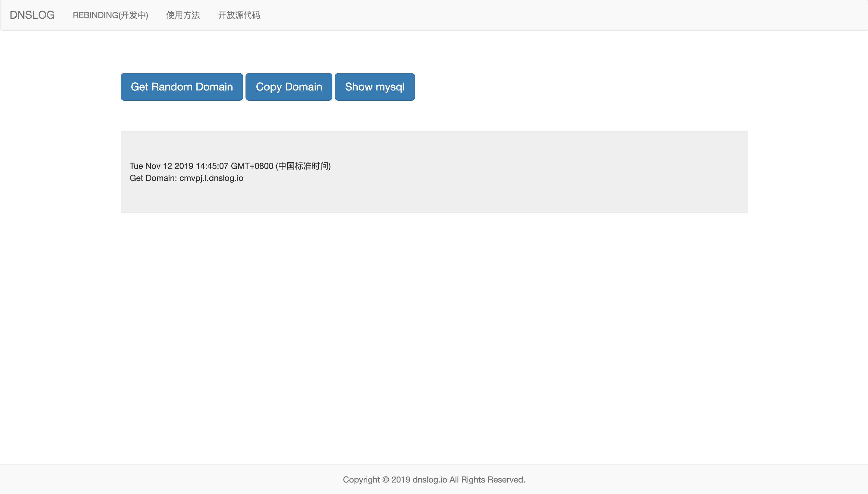Click the © symbol in footer

[386, 480]
